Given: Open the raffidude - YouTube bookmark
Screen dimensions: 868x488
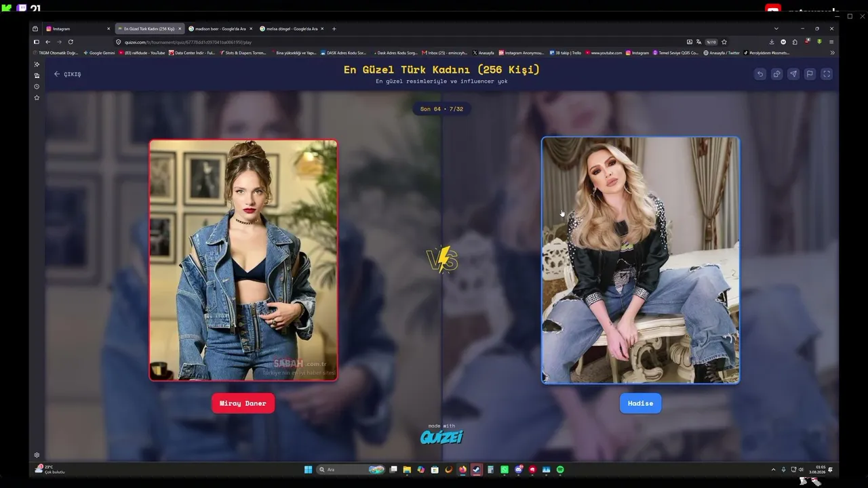Looking at the screenshot, I should (142, 53).
